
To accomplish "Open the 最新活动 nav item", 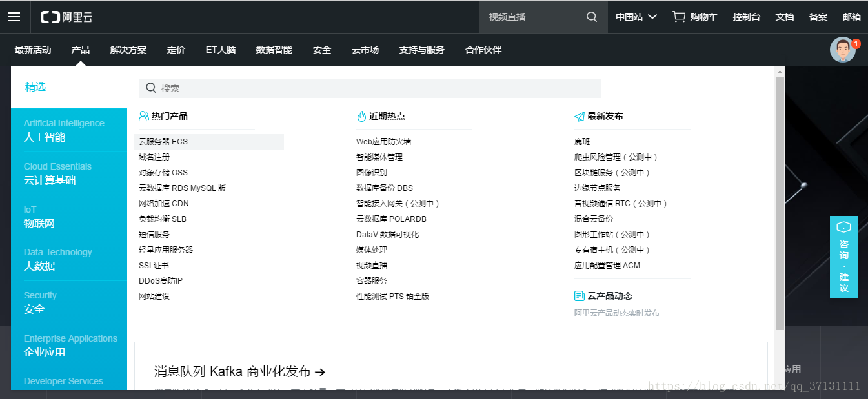I will click(x=33, y=50).
